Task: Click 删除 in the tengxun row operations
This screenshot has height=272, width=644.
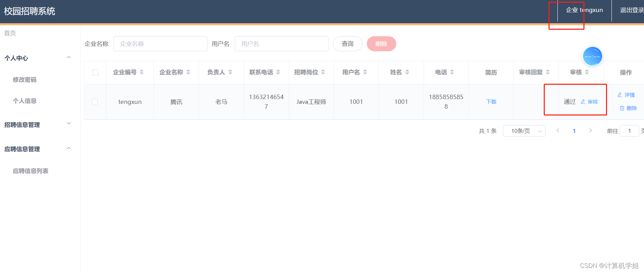Action: click(628, 108)
